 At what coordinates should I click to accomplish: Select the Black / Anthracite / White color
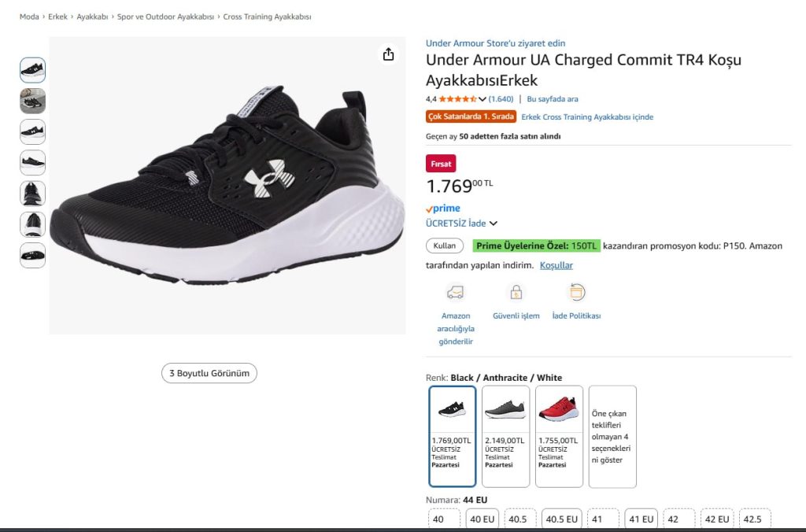point(453,436)
